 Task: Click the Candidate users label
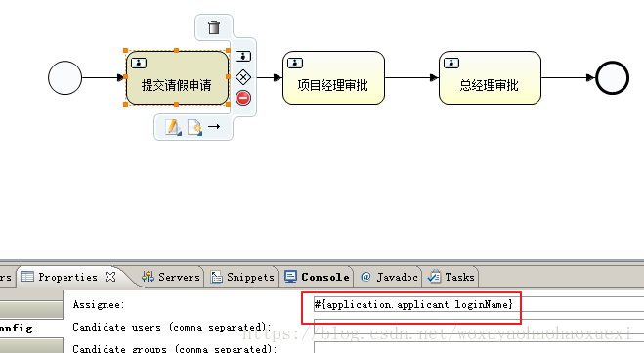(172, 328)
